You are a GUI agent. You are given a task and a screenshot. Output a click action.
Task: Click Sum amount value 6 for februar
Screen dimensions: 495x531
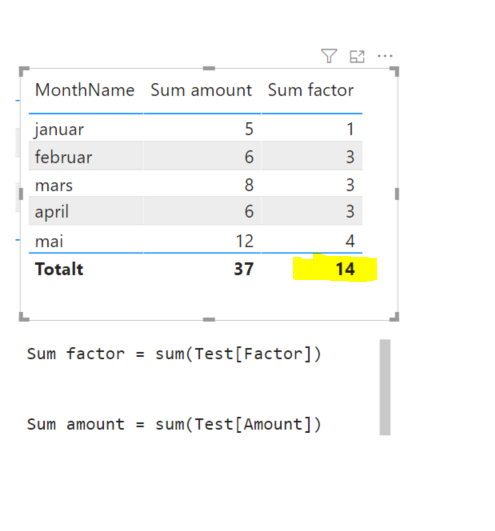(x=249, y=157)
